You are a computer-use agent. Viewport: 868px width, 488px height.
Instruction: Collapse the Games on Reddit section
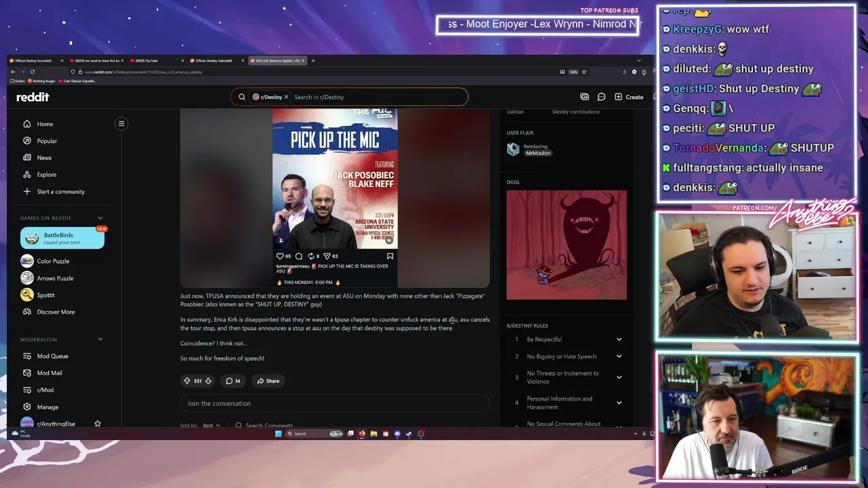[x=100, y=218]
